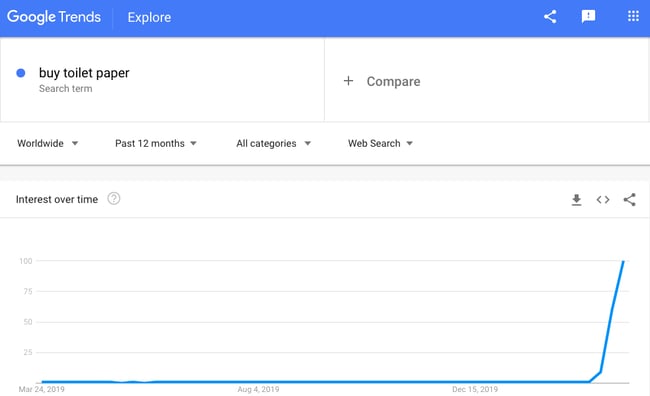Open the Past 12 months dropdown

[156, 143]
